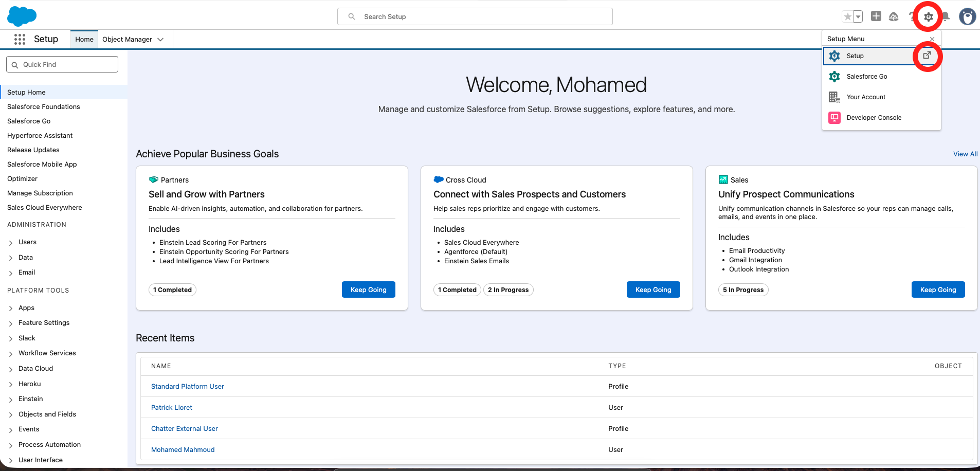Click the Setup gear icon in header

coord(928,17)
